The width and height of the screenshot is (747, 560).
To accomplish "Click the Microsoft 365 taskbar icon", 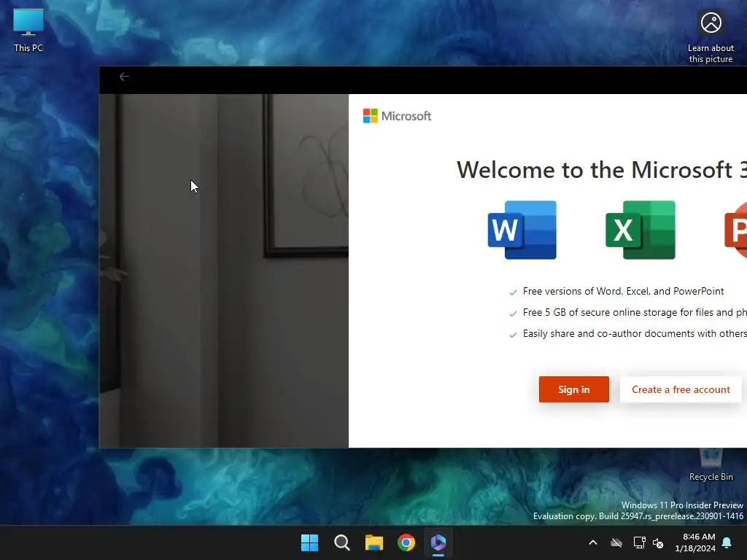I will click(438, 542).
